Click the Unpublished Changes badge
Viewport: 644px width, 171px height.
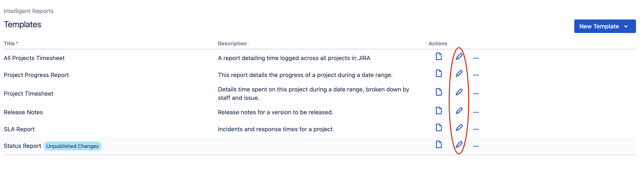pos(72,146)
